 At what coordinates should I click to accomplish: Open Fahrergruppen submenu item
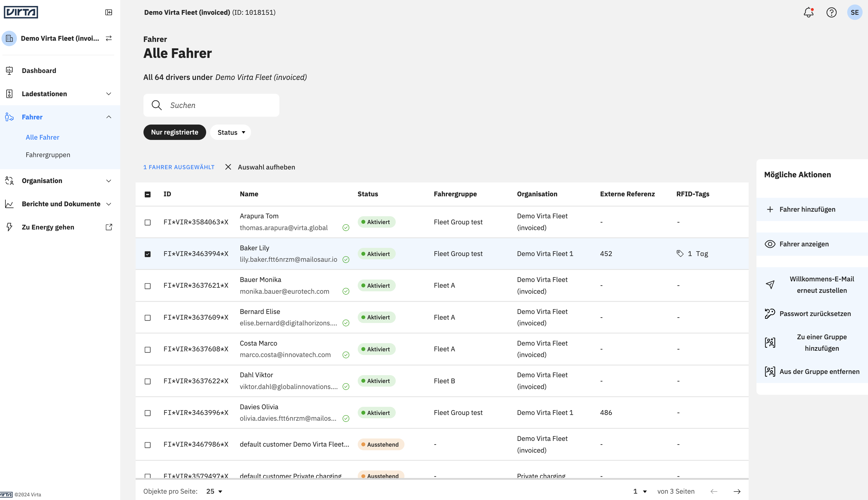tap(48, 154)
